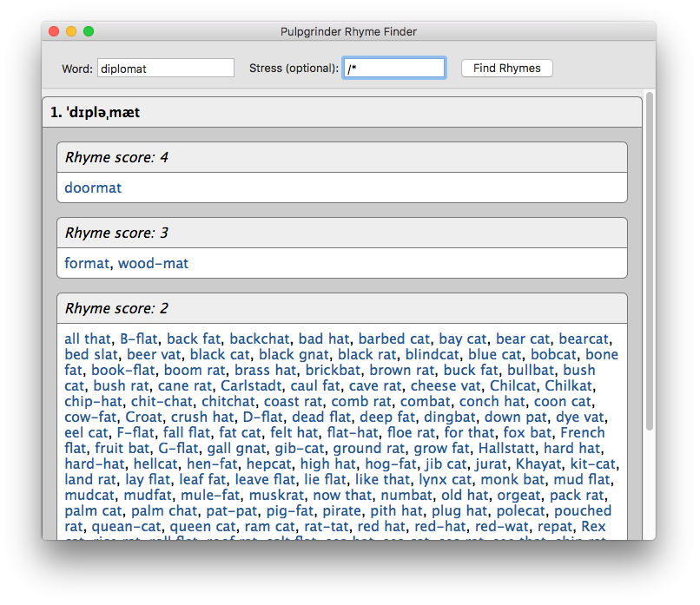Screen dimensions: 700x605
Task: Select the rhyme 'backchat'
Action: [x=260, y=339]
